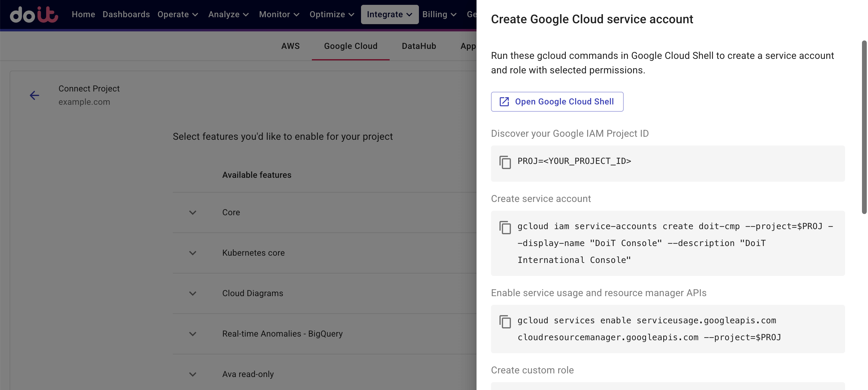The height and width of the screenshot is (390, 868).
Task: Expand the Kubernetes core feature
Action: [x=192, y=253]
